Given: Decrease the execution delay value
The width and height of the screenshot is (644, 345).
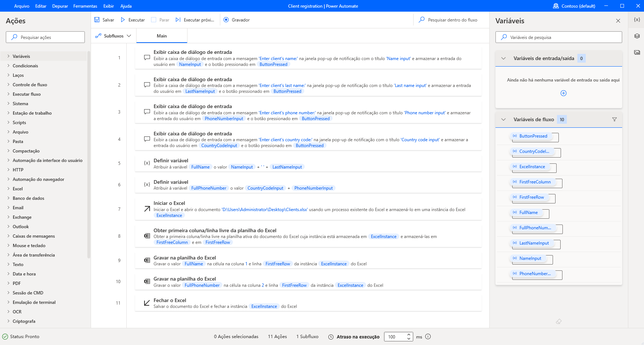Looking at the screenshot, I should click(x=409, y=339).
